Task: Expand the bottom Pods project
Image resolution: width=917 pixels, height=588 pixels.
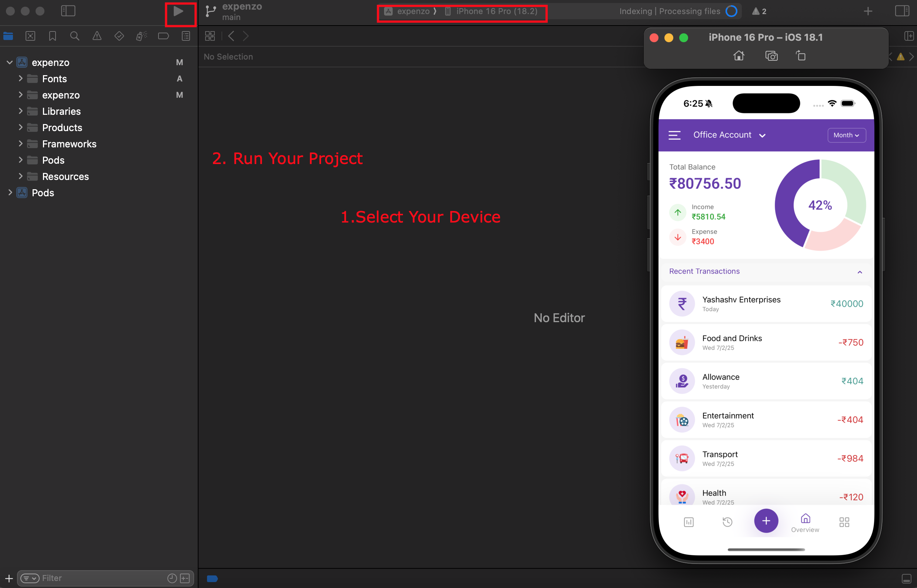Action: (10, 193)
